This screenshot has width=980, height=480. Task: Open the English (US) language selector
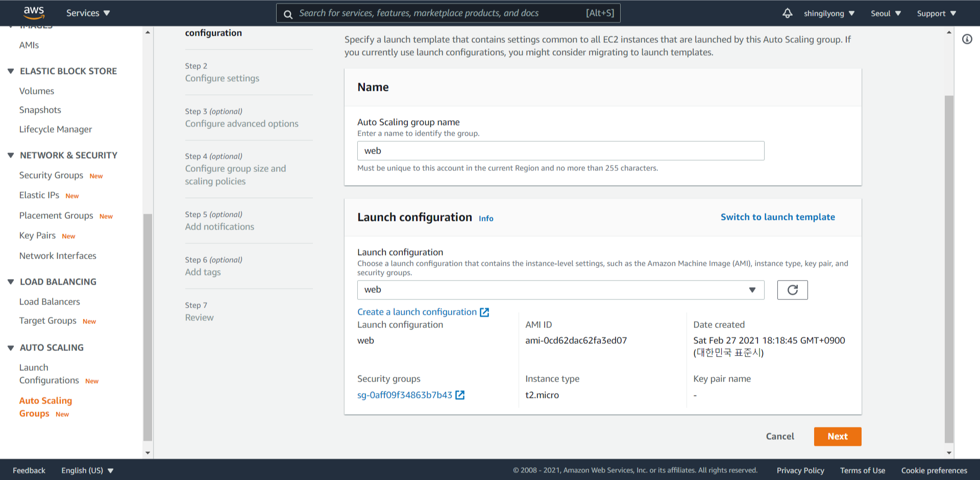tap(87, 470)
